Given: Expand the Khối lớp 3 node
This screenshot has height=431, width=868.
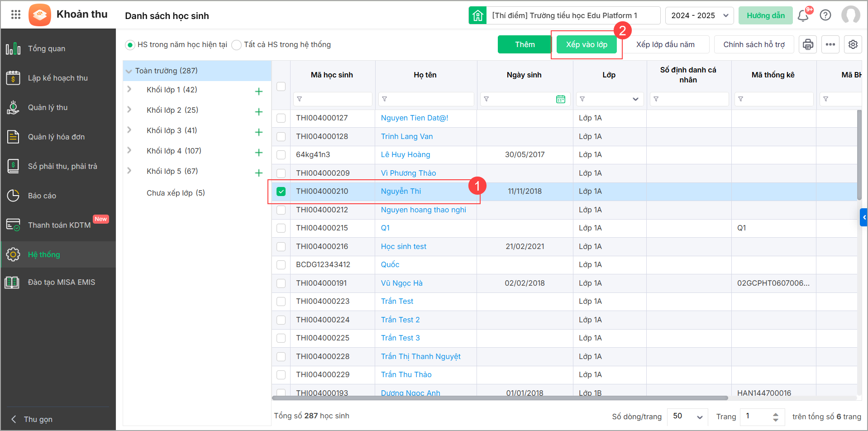Looking at the screenshot, I should [x=129, y=130].
